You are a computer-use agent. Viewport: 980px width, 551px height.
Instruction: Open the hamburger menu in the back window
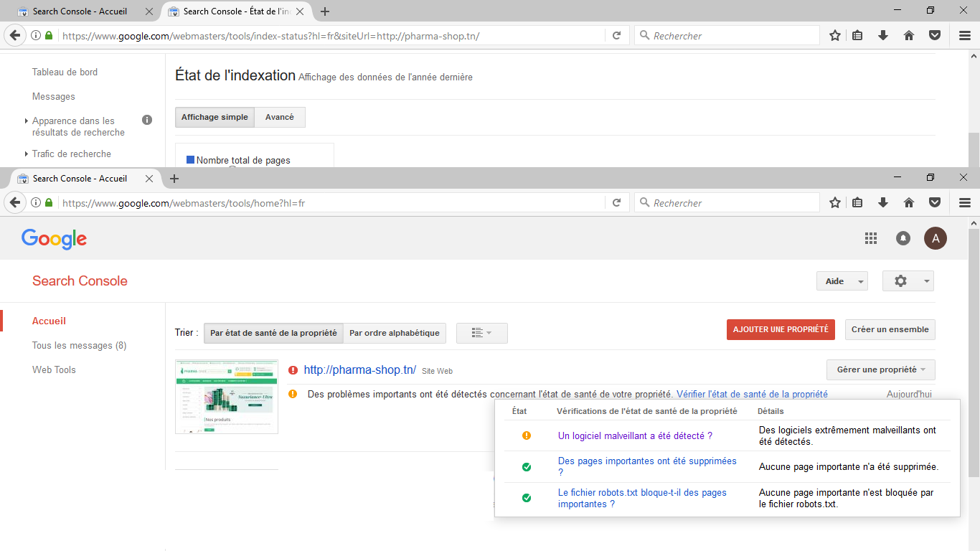[x=965, y=36]
